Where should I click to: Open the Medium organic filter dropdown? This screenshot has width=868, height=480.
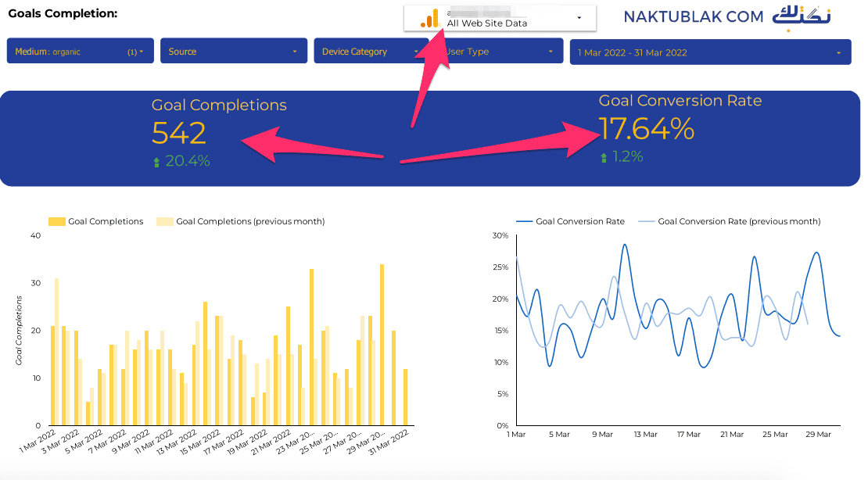click(x=80, y=52)
